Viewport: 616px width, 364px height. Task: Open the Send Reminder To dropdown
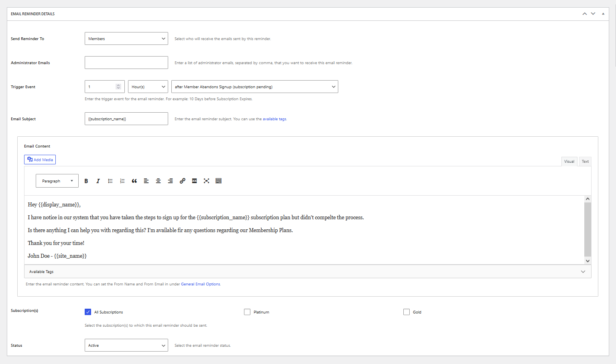click(x=126, y=39)
